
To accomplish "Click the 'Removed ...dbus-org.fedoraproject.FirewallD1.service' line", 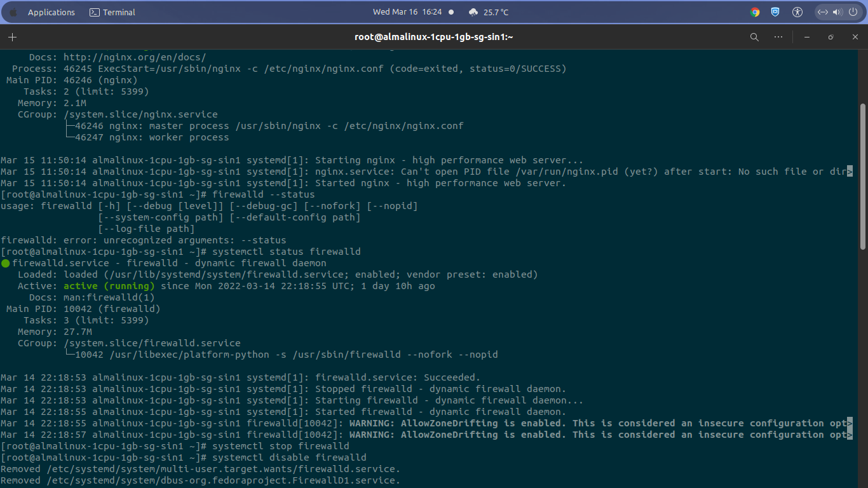I will 200,480.
